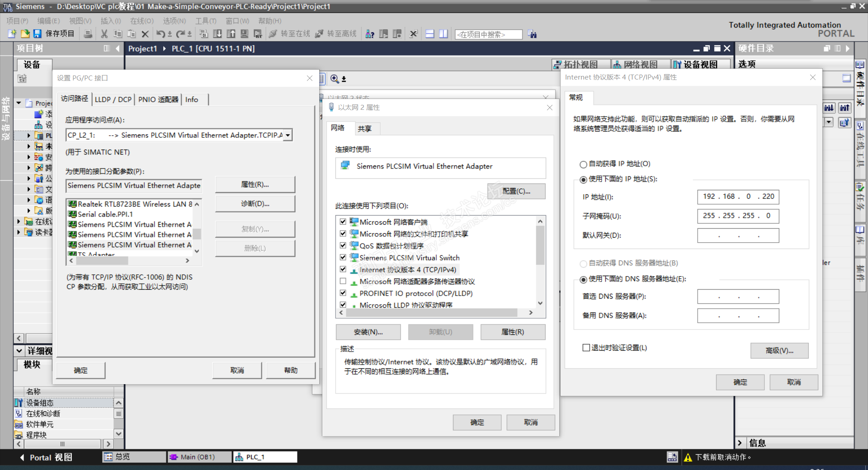Click the 安装(N)... button
868x470 pixels.
point(368,332)
